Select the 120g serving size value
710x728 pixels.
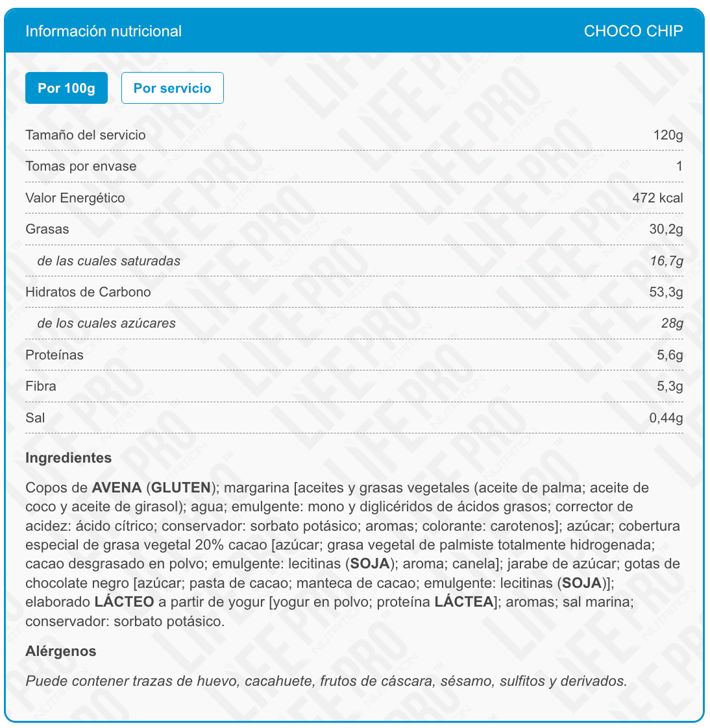[x=668, y=135]
